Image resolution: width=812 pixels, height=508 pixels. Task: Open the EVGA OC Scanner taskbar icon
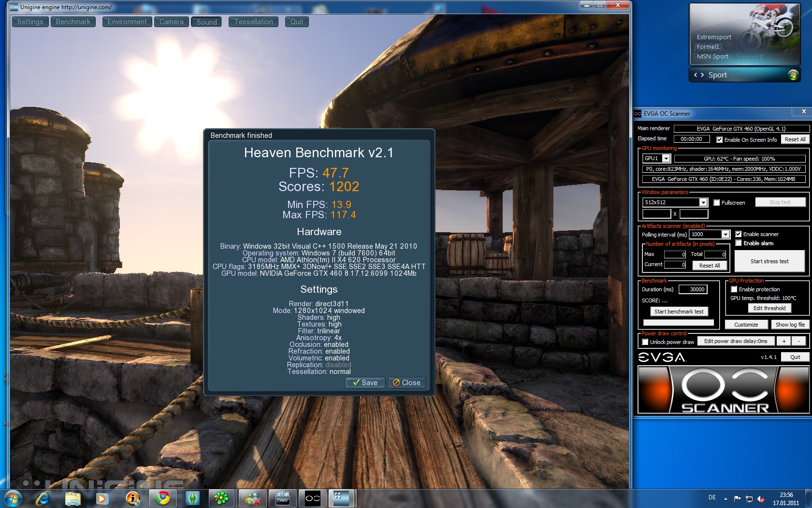[x=312, y=498]
